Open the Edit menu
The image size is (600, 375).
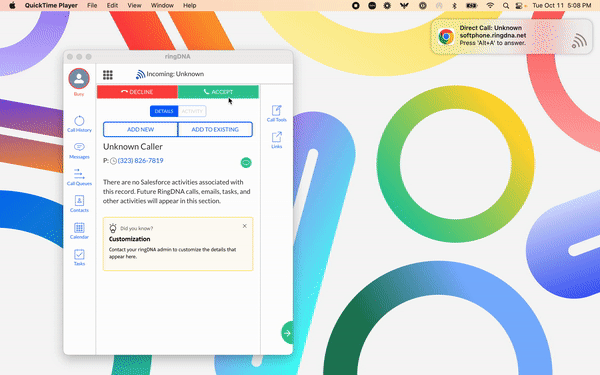[112, 5]
